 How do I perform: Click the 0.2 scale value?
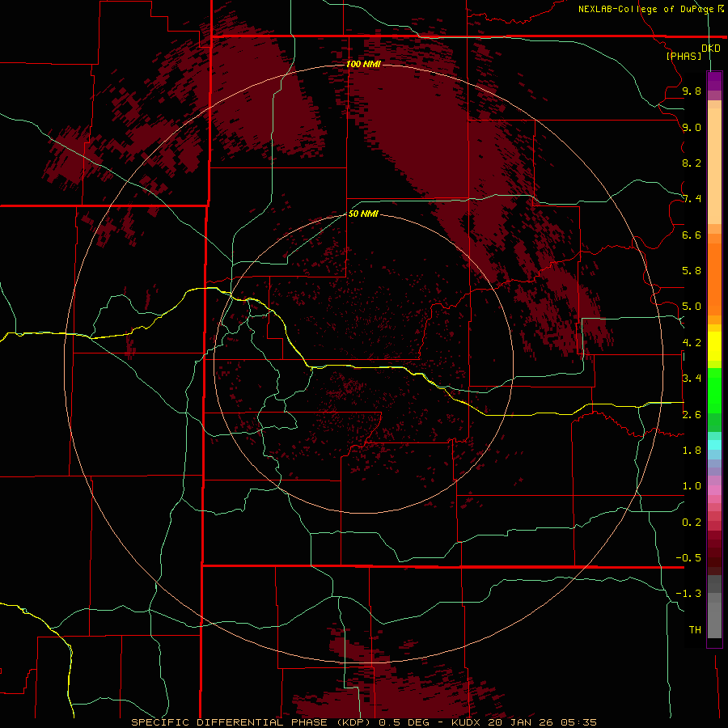click(x=692, y=523)
